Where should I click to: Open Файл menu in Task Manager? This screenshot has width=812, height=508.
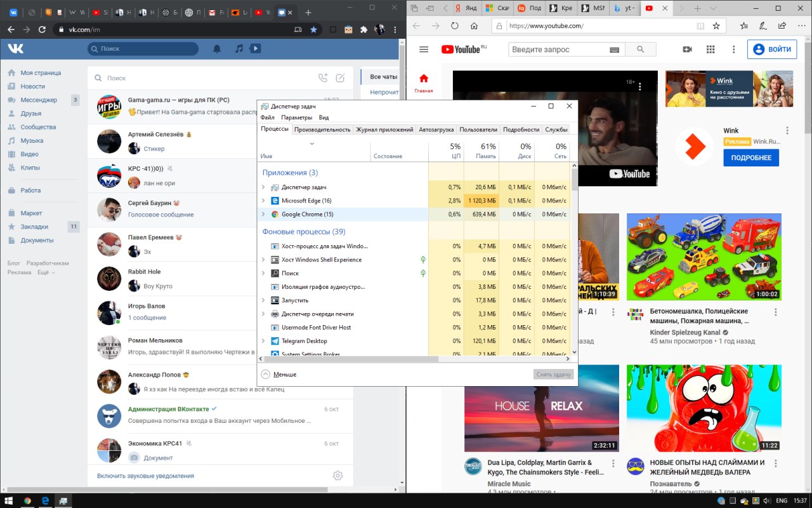[x=267, y=117]
